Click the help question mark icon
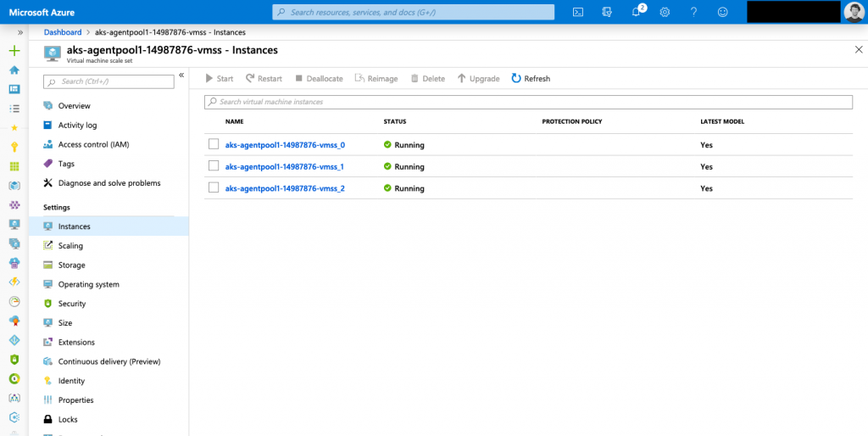This screenshot has width=868, height=436. coord(693,12)
